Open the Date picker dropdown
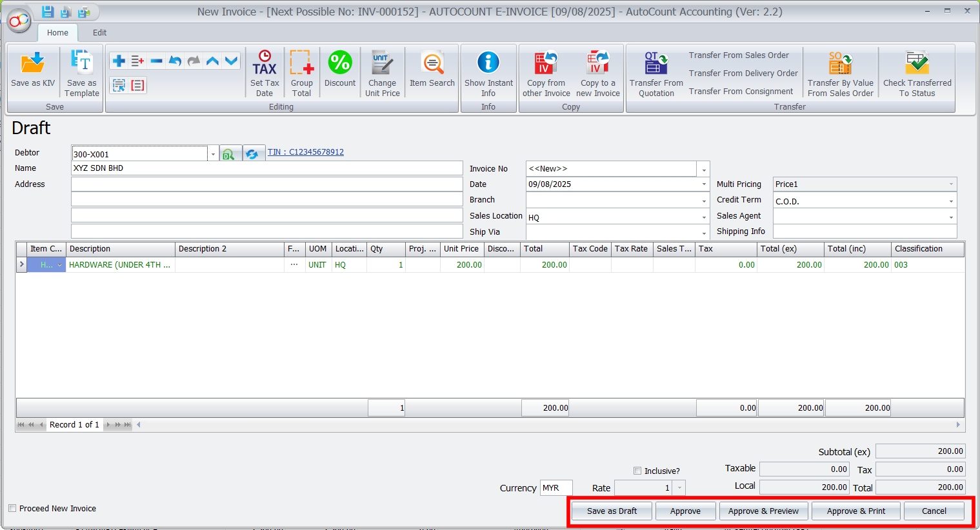Screen dimensions: 980x530 (x=704, y=184)
